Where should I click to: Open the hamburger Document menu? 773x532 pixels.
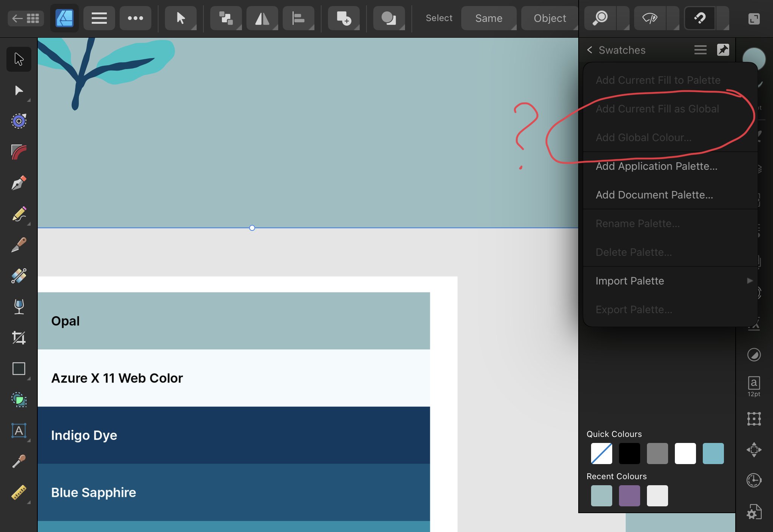coord(99,18)
